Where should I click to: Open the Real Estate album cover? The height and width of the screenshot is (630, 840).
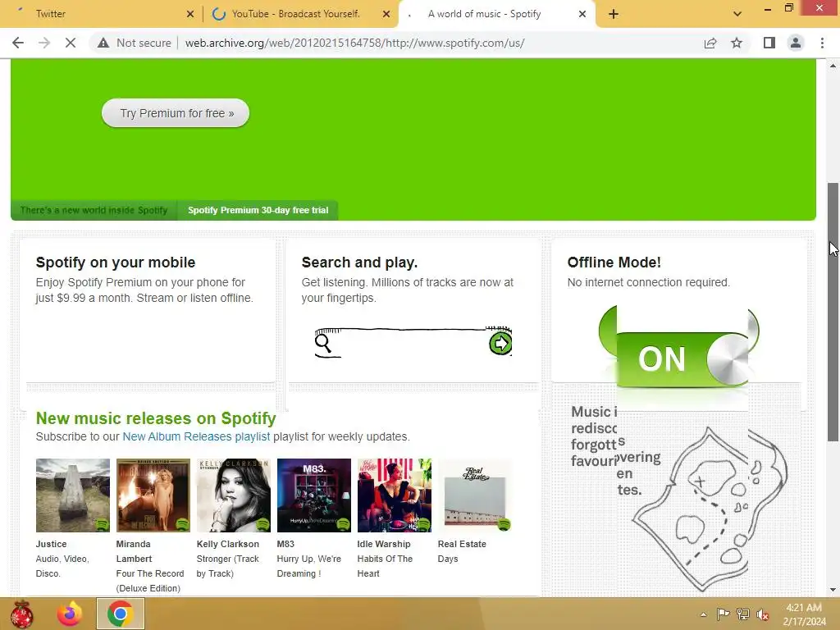pyautogui.click(x=475, y=495)
